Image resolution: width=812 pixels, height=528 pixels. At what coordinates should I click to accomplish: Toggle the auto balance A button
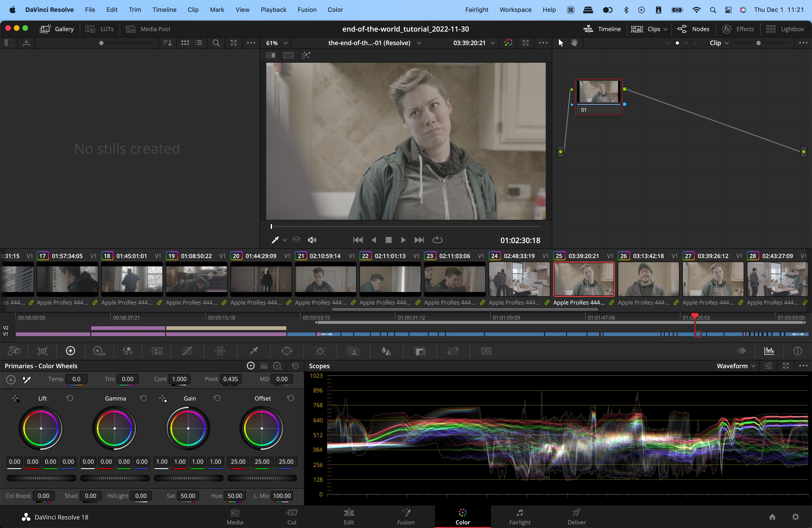click(x=11, y=380)
